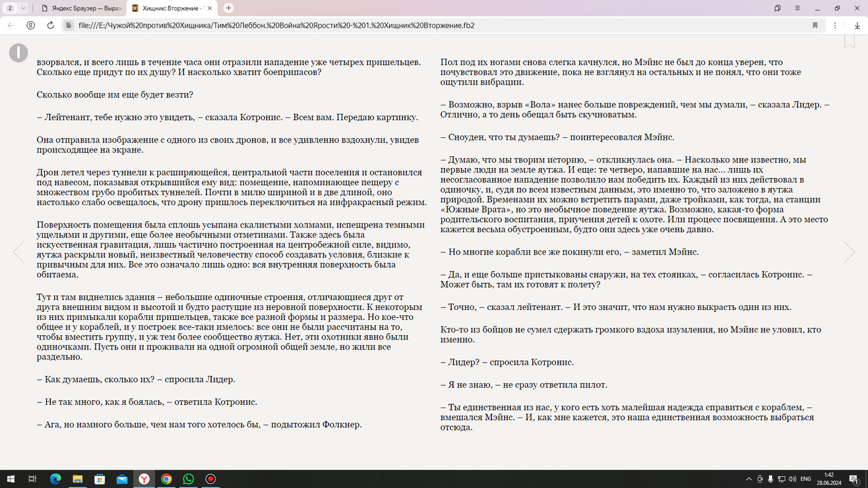
Task: Open the Windows Start menu
Action: pos(11,479)
